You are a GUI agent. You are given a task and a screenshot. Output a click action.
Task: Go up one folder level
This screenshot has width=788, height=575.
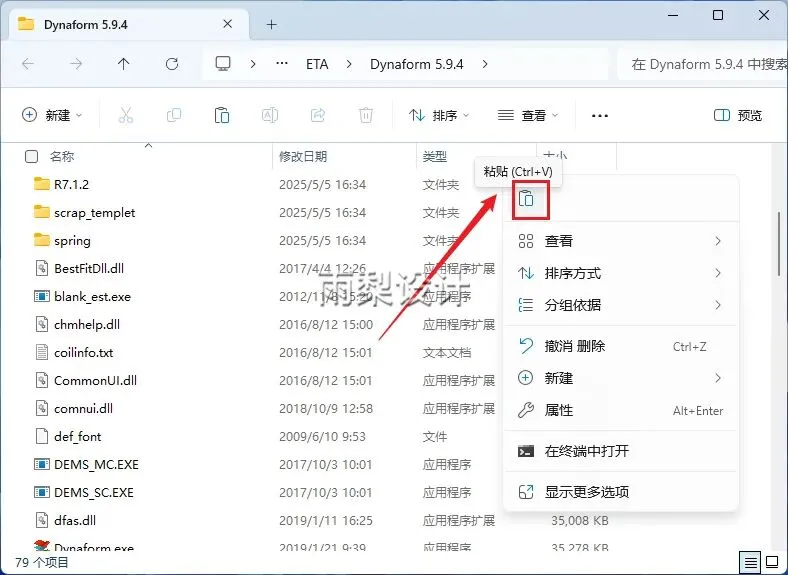tap(124, 64)
